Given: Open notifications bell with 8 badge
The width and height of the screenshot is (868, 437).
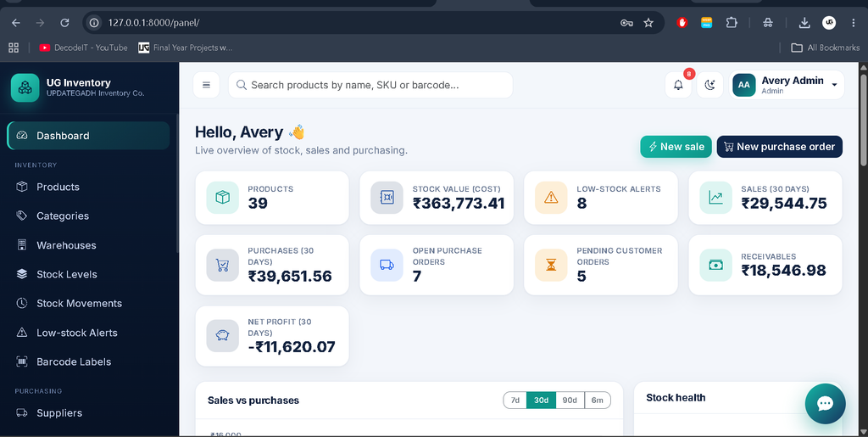Looking at the screenshot, I should point(678,85).
